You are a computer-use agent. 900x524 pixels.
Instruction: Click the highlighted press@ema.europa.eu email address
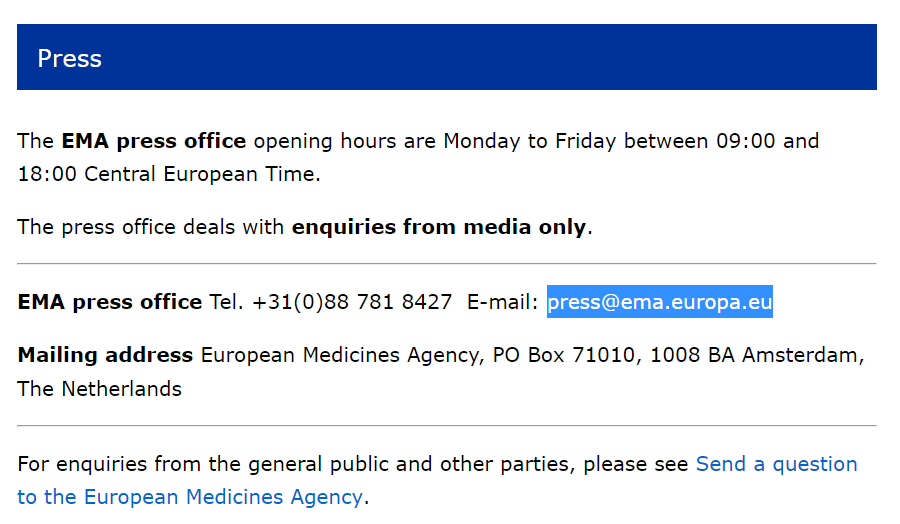(660, 302)
